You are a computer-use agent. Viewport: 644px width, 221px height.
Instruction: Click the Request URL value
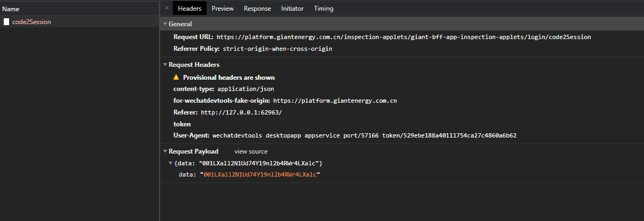pos(404,37)
